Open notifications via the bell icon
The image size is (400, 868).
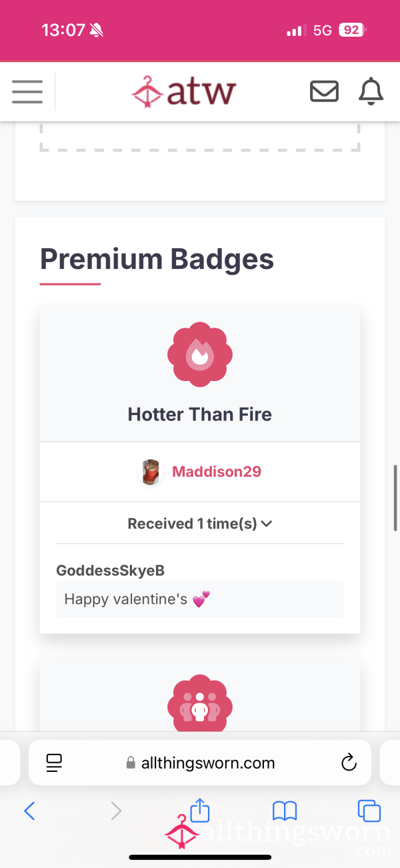(371, 91)
